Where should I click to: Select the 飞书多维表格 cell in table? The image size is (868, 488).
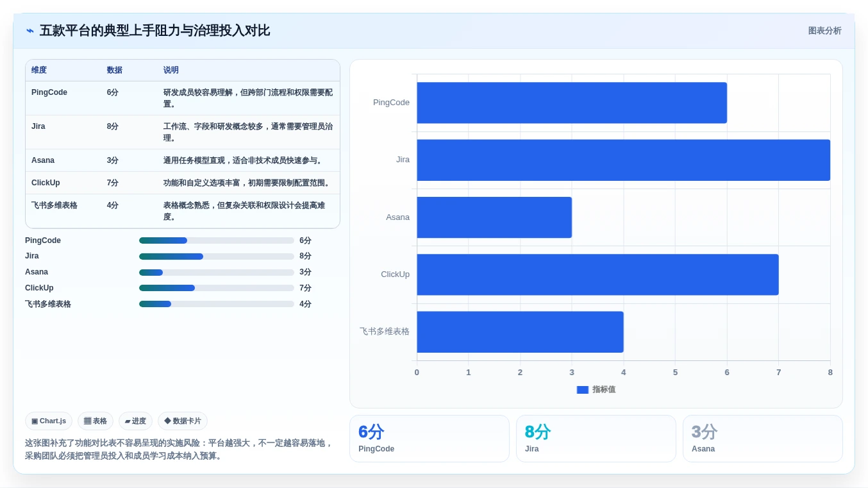(x=54, y=205)
